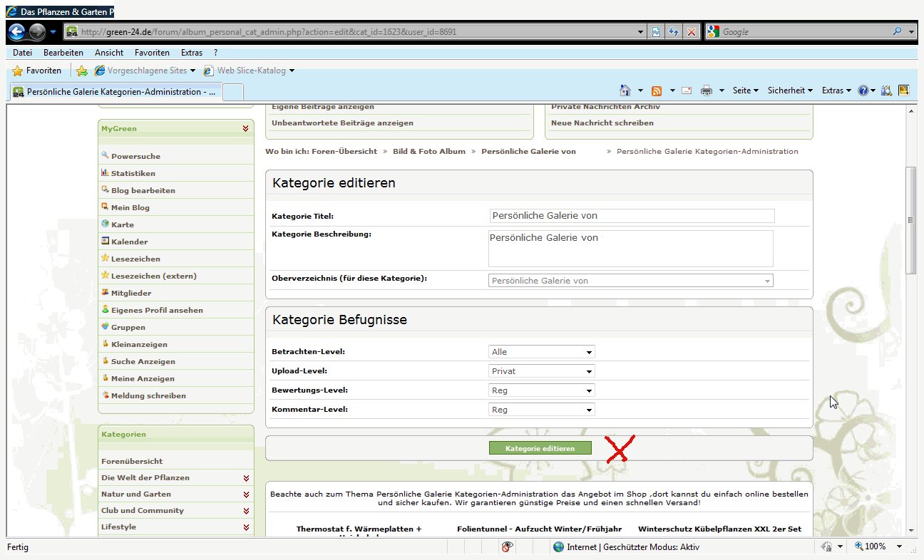Open the Kommentar-Level dropdown
Screen dimensions: 924x560
542,410
